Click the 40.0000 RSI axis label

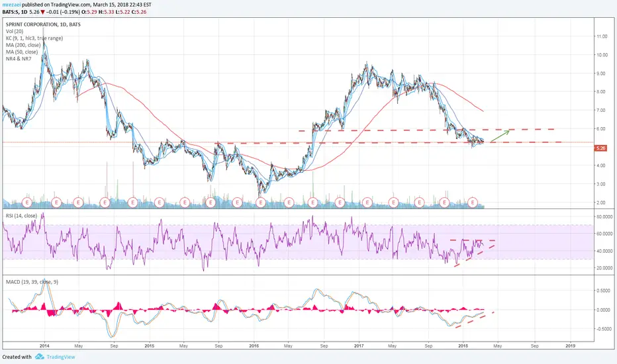click(604, 251)
